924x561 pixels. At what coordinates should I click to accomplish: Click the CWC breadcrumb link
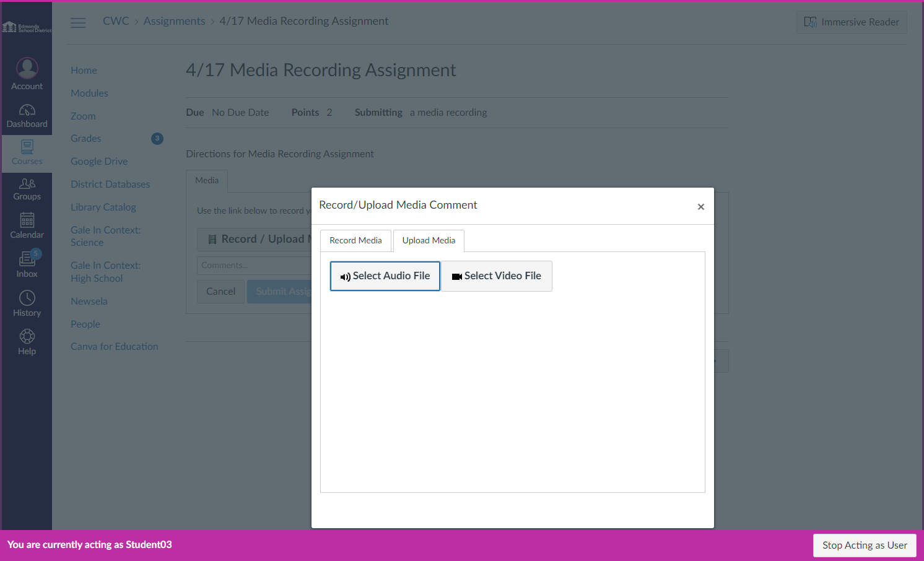click(116, 21)
